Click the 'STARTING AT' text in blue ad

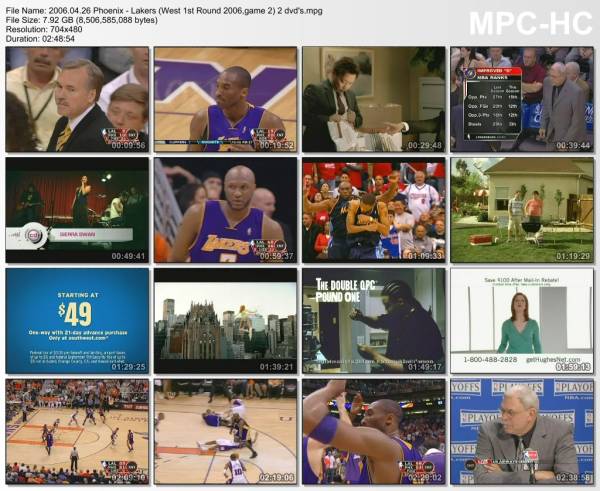point(78,295)
